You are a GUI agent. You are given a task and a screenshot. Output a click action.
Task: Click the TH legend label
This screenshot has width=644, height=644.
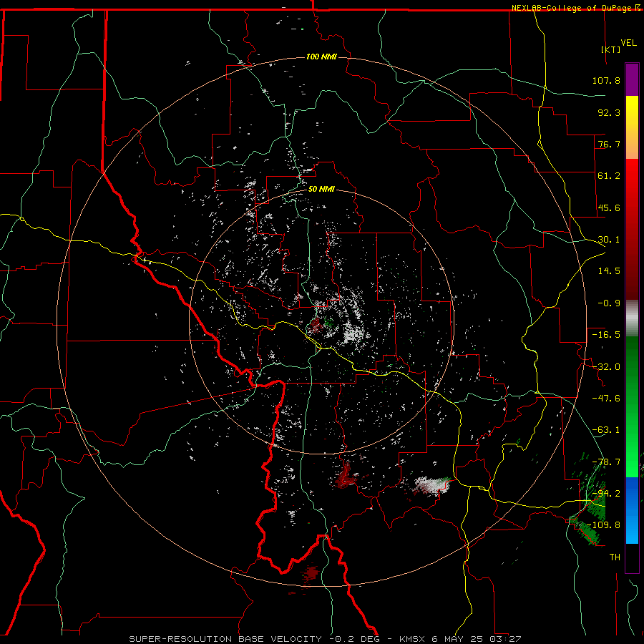click(615, 557)
